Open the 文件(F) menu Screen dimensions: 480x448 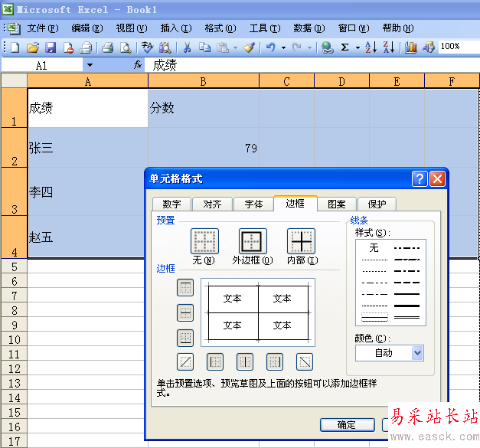tap(43, 28)
